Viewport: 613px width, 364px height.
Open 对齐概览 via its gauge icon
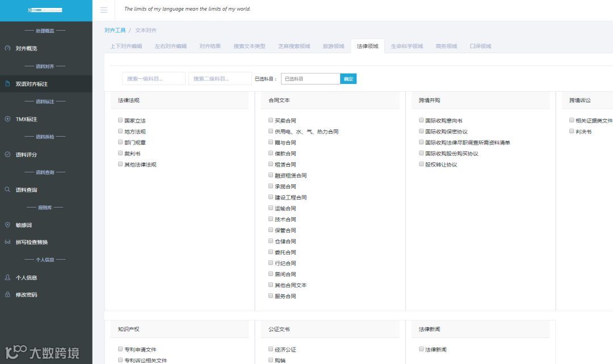tap(7, 48)
